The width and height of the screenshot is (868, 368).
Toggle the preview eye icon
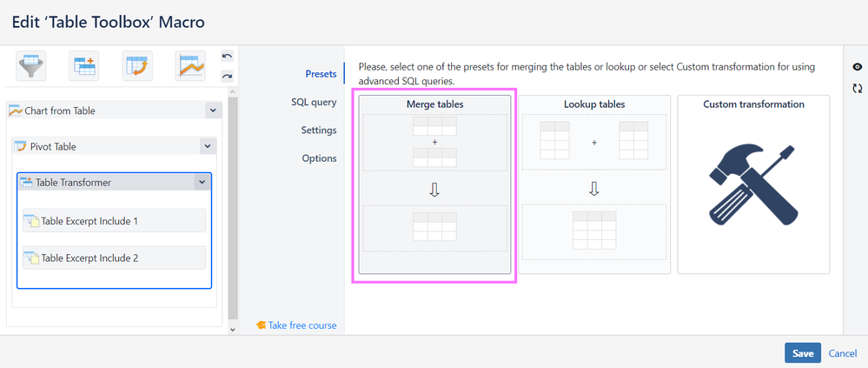[x=858, y=67]
